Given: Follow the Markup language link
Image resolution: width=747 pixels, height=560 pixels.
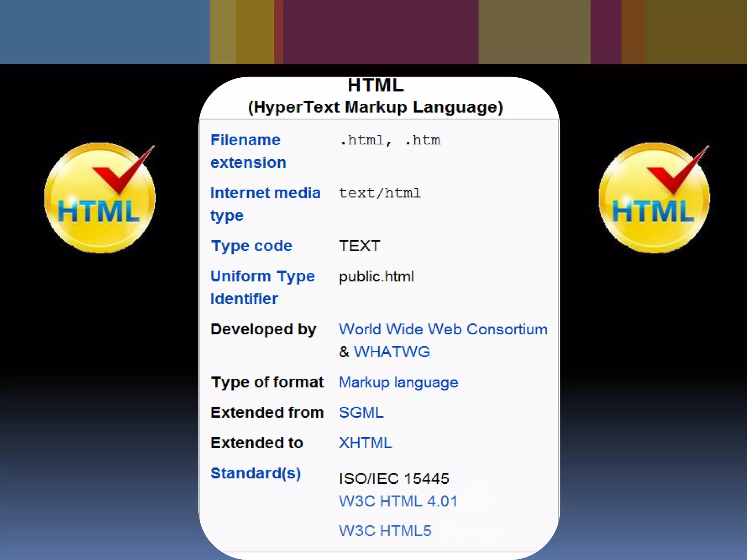Looking at the screenshot, I should tap(399, 383).
